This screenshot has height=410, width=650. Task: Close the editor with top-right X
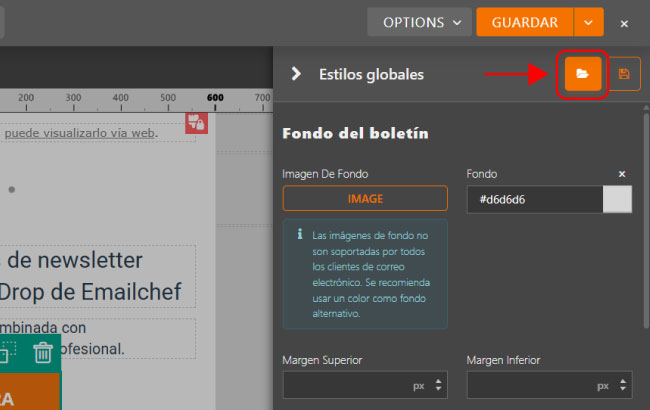point(625,23)
